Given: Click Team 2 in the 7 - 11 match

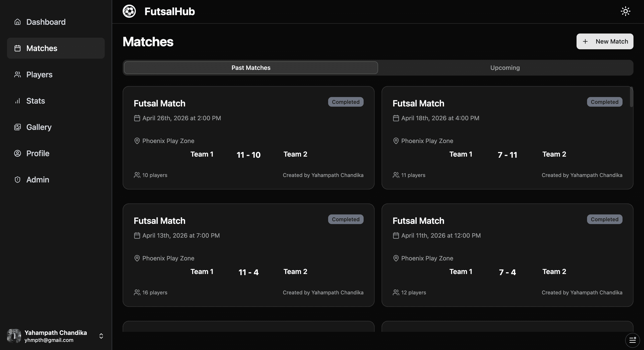Looking at the screenshot, I should coord(554,154).
